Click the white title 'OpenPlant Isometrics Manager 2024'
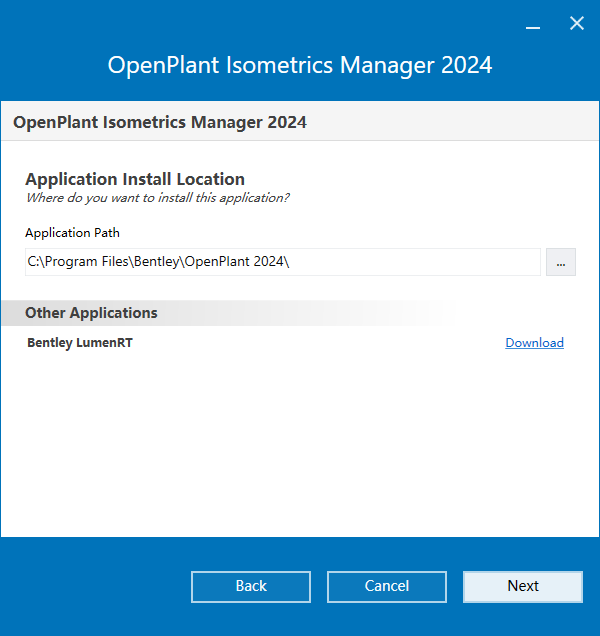 (300, 65)
